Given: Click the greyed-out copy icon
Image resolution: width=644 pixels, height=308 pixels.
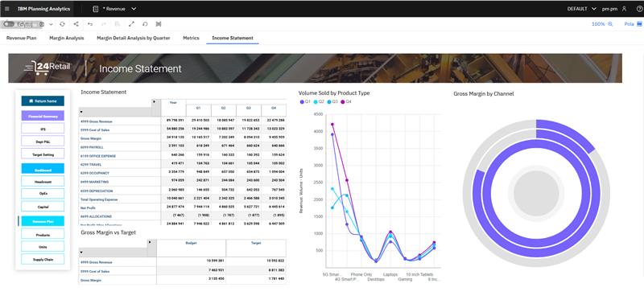Looking at the screenshot, I should click(x=118, y=24).
